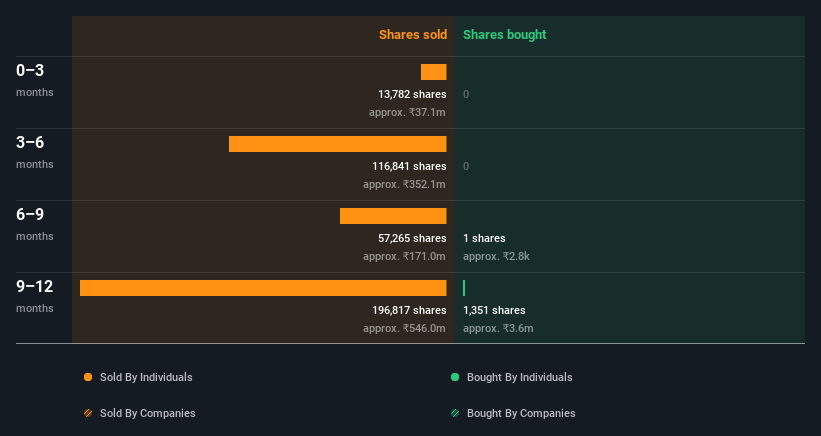Select the 9–12 months sold bar
The width and height of the screenshot is (821, 436).
tap(263, 288)
